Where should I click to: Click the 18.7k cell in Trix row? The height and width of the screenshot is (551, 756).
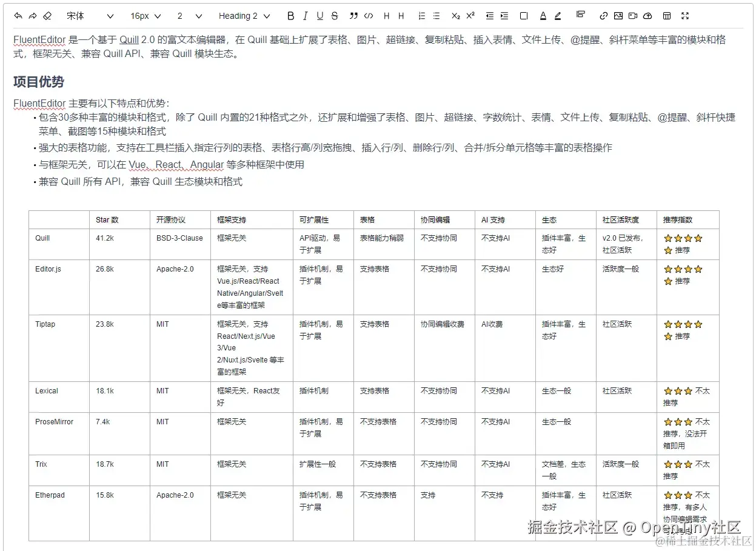119,470
